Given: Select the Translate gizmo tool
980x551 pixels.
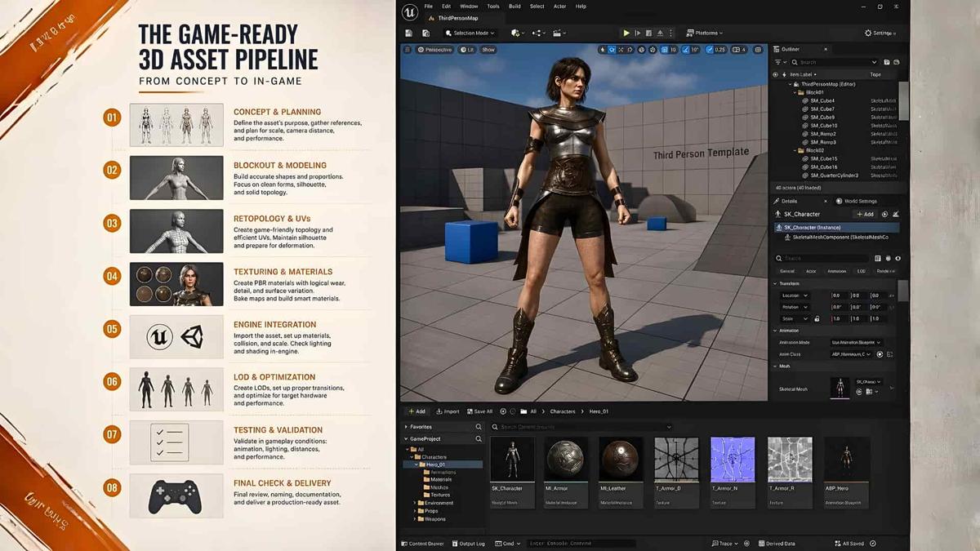Looking at the screenshot, I should click(x=612, y=50).
